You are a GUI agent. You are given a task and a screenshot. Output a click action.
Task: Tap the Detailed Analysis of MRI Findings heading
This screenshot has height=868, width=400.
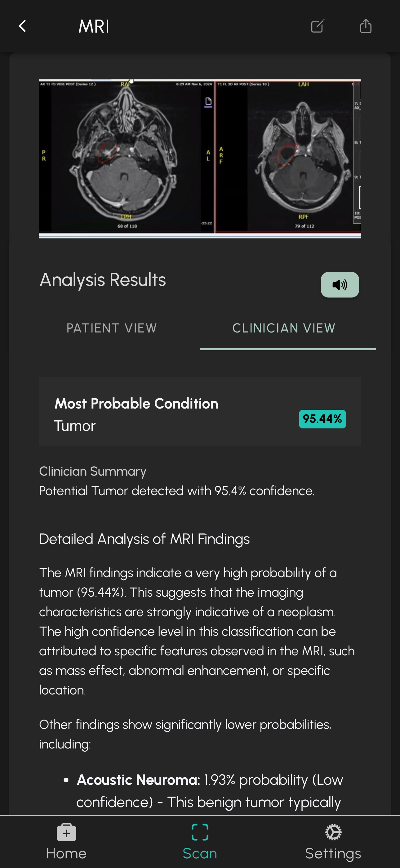coord(144,539)
